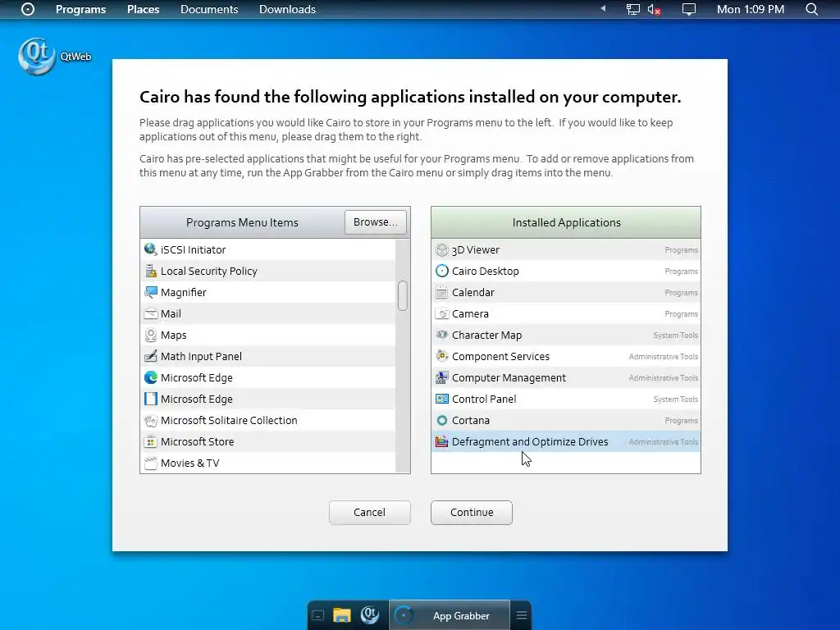This screenshot has width=840, height=630.
Task: Open the Documents menu
Action: click(209, 9)
